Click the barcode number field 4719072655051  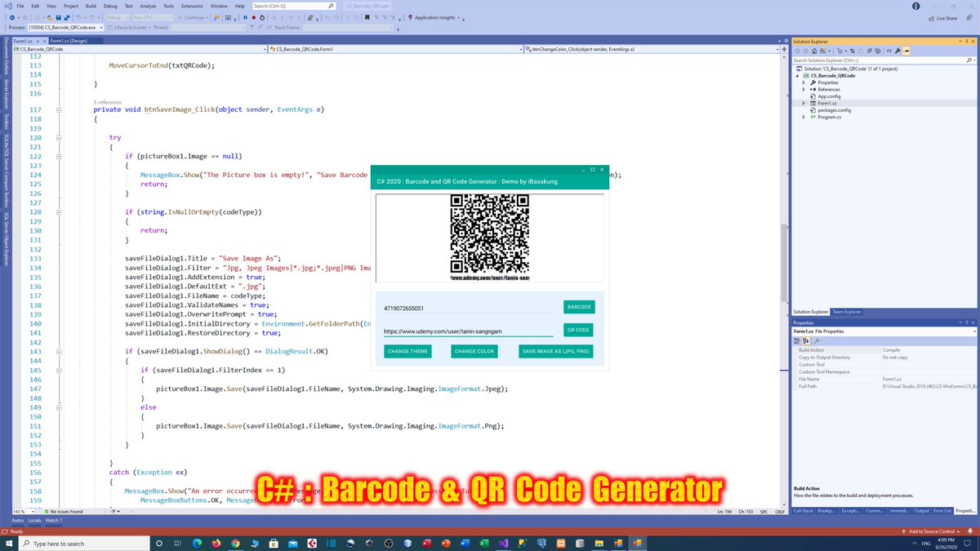point(468,309)
